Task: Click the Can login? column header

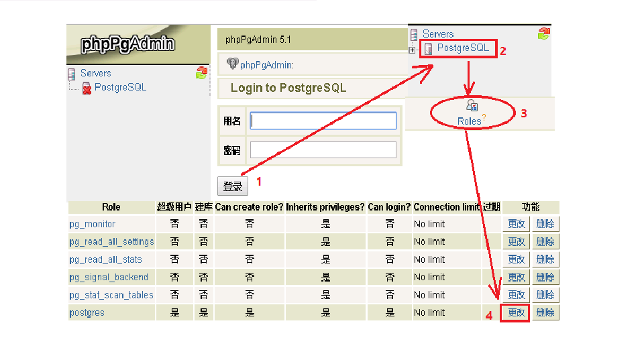Action: click(x=389, y=207)
